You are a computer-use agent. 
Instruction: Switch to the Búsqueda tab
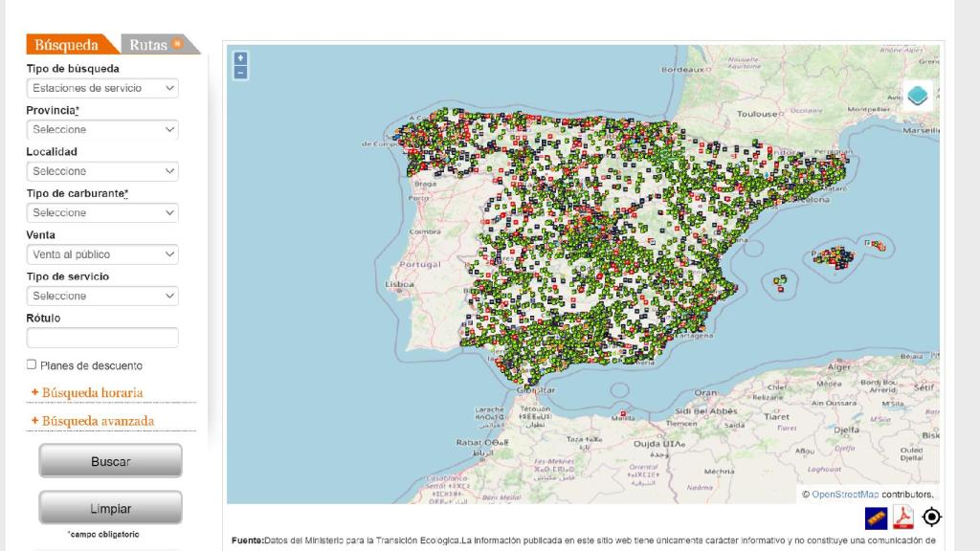[x=67, y=44]
